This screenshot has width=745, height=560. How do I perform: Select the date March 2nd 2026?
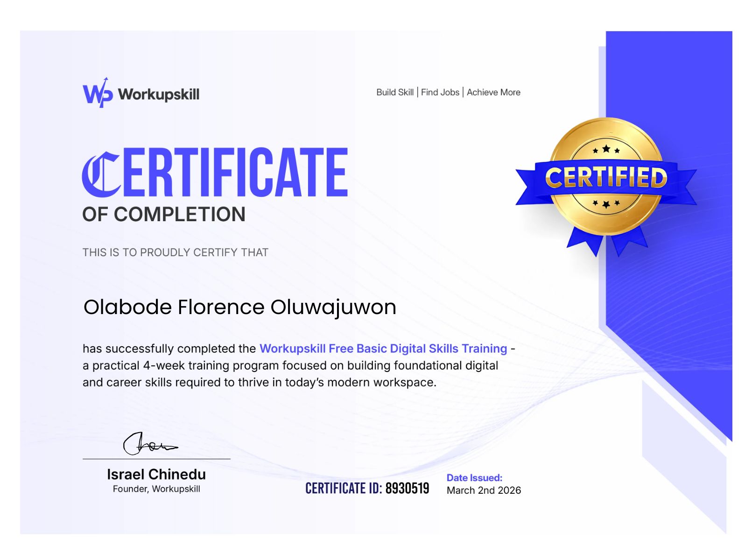484,490
